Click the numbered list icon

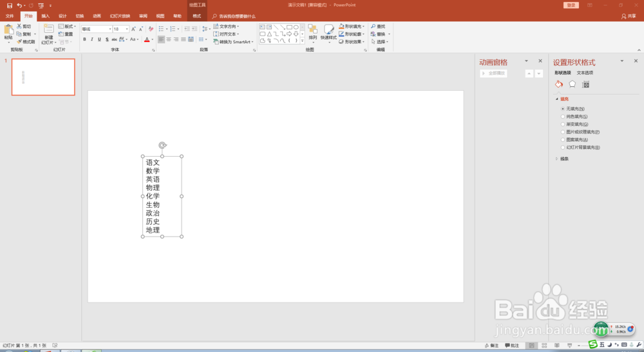173,29
